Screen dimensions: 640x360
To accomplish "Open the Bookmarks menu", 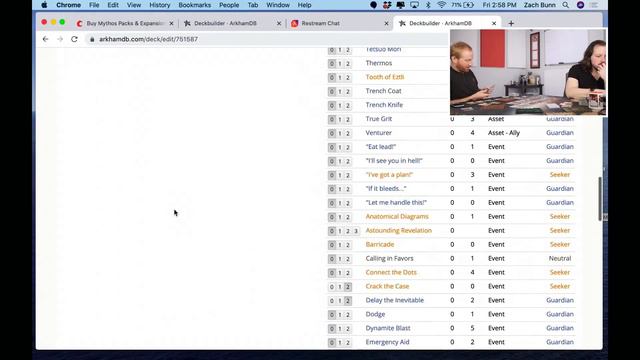I will (195, 5).
